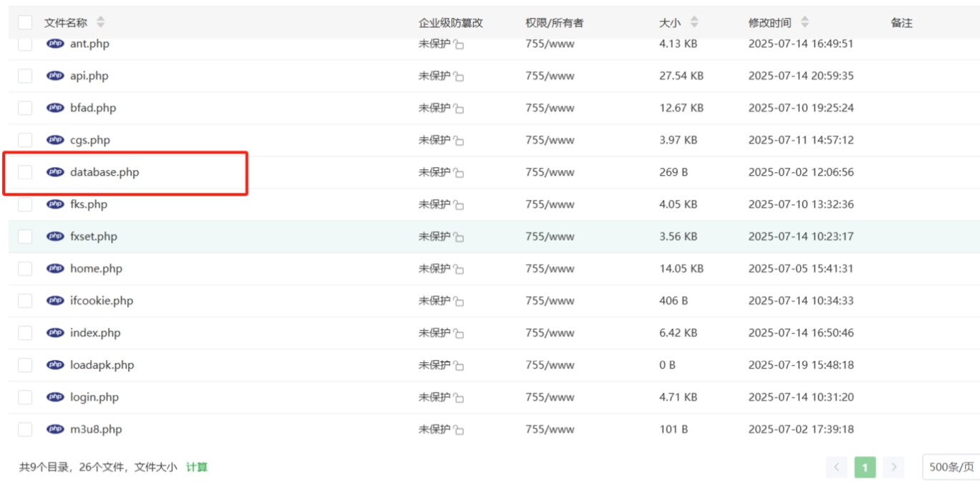Click the PHP icon next to api.php
This screenshot has height=489, width=980.
(x=55, y=75)
